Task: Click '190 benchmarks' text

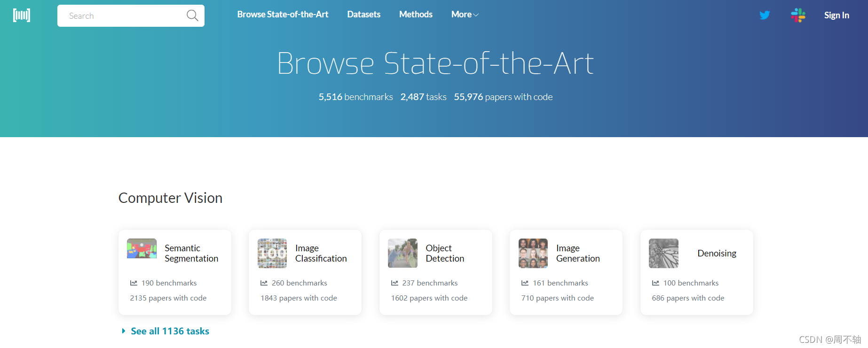Action: pyautogui.click(x=169, y=283)
